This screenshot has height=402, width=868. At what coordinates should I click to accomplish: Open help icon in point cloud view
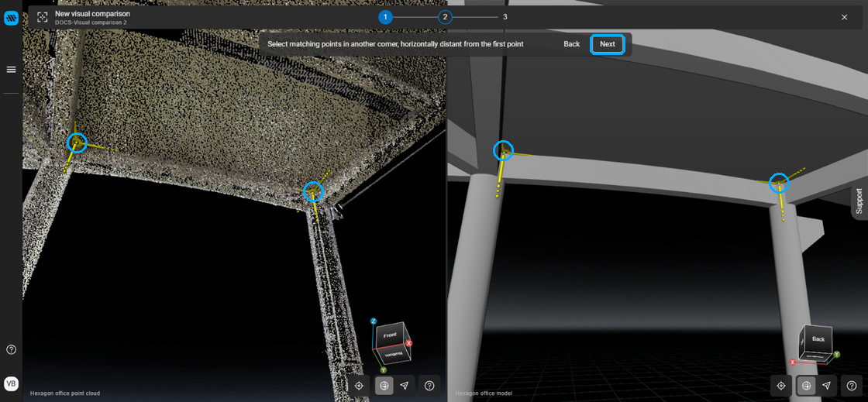429,386
